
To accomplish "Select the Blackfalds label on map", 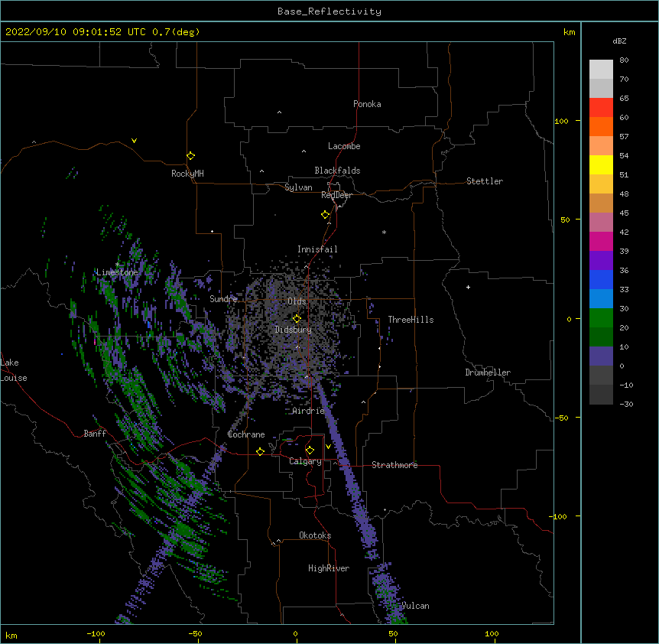I will (x=337, y=171).
